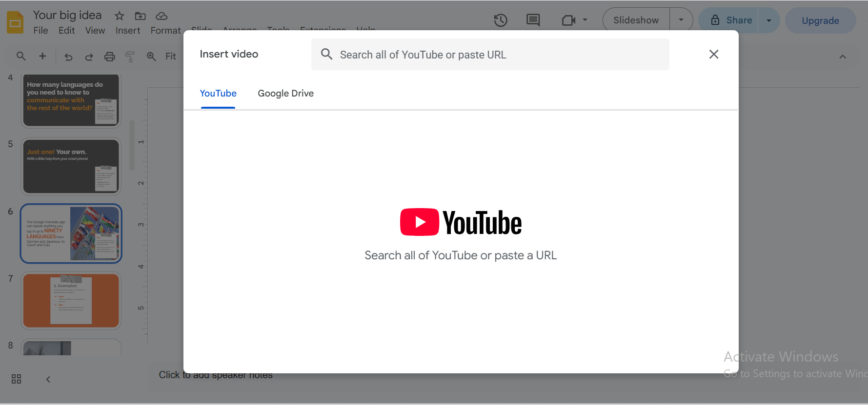Image resolution: width=868 pixels, height=405 pixels.
Task: Star the presentation 'Your big idea'
Action: 120,16
